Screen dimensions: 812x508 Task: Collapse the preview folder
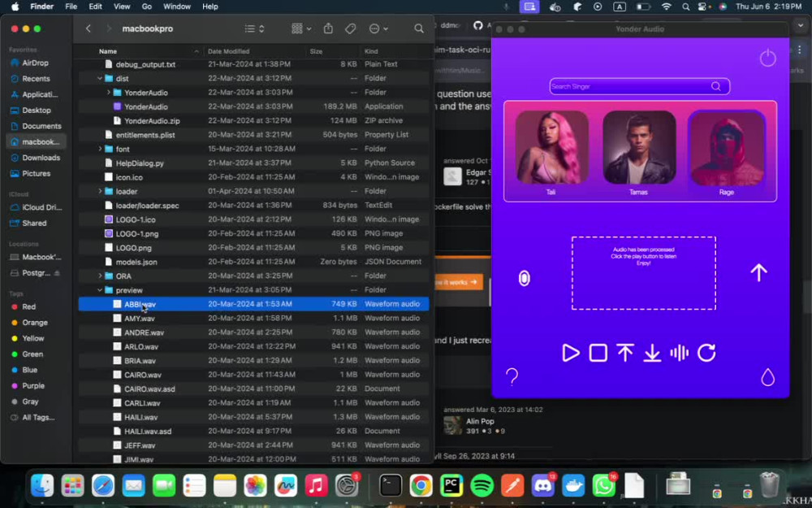click(x=100, y=290)
